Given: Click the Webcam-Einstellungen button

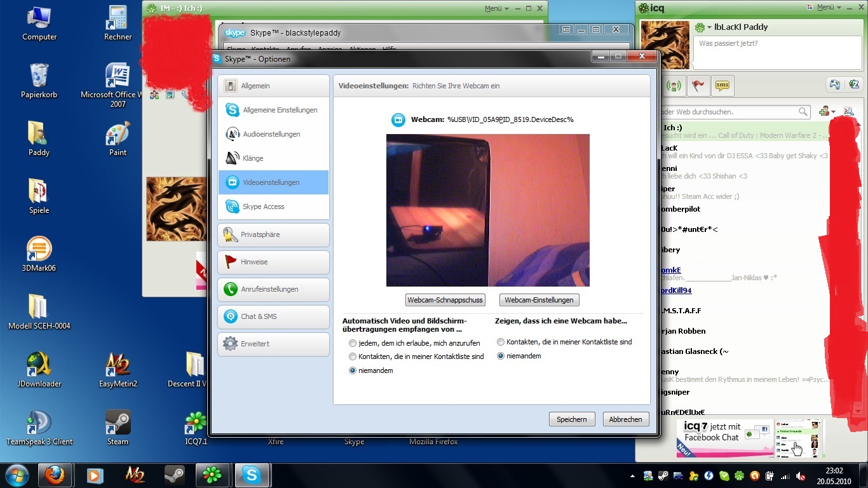Looking at the screenshot, I should 539,300.
